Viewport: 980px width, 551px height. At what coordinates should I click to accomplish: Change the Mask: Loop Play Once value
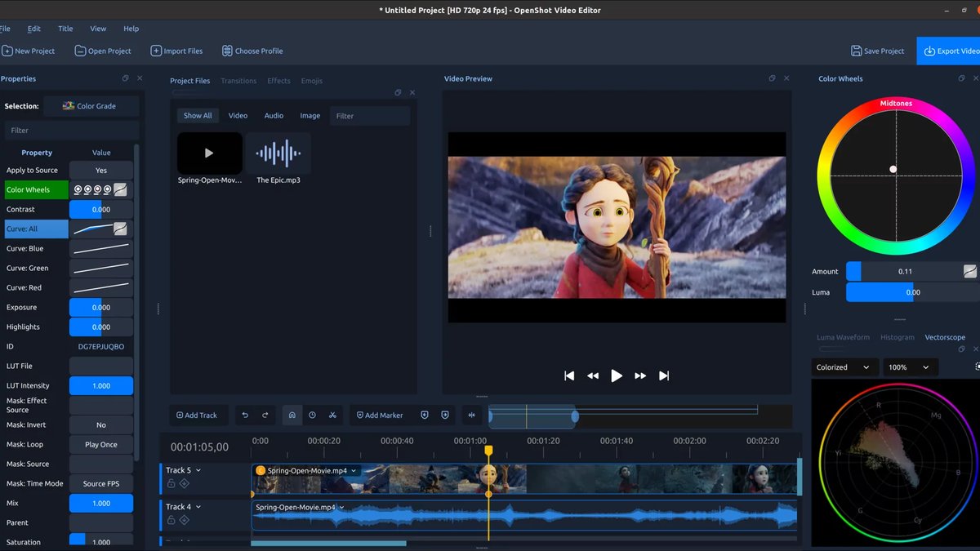pyautogui.click(x=101, y=445)
